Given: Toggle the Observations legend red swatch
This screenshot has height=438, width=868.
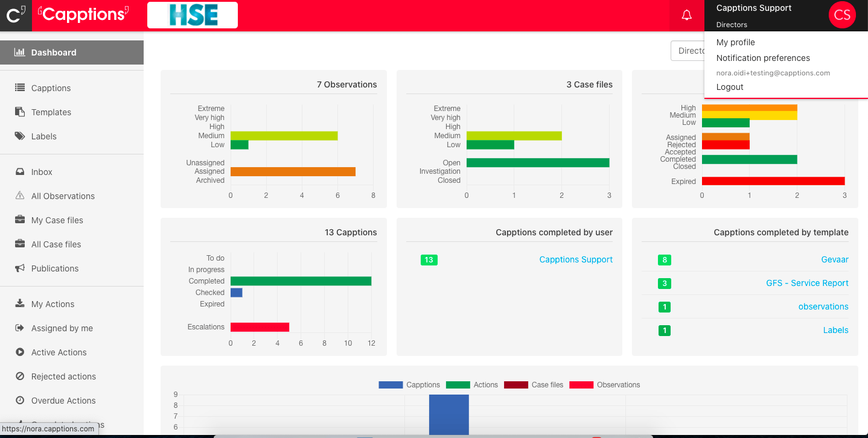Looking at the screenshot, I should click(x=581, y=385).
